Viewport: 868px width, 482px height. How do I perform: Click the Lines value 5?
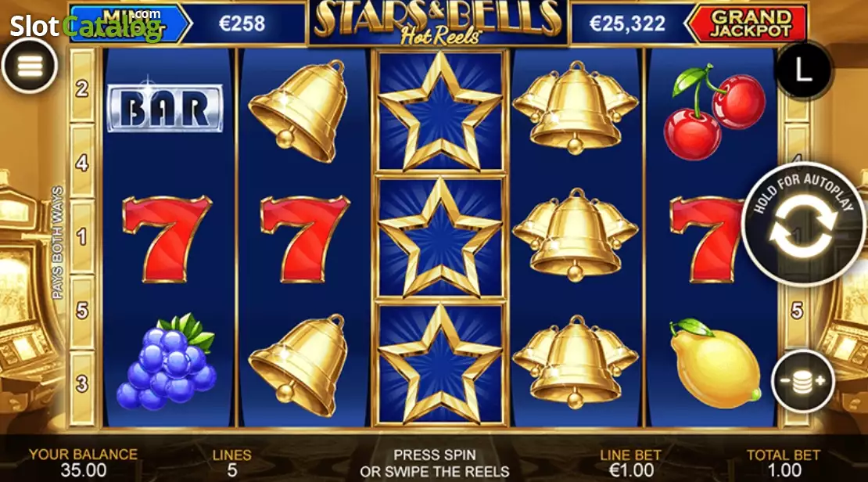(x=232, y=470)
